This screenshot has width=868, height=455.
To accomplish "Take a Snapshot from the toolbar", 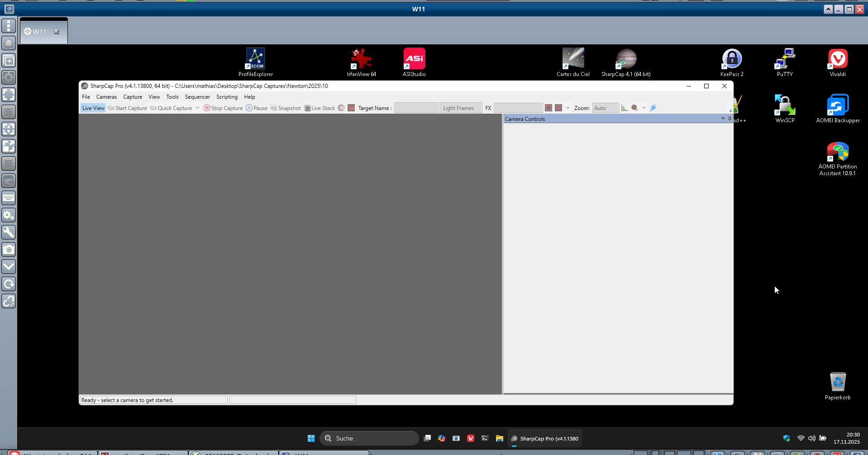I will 286,108.
